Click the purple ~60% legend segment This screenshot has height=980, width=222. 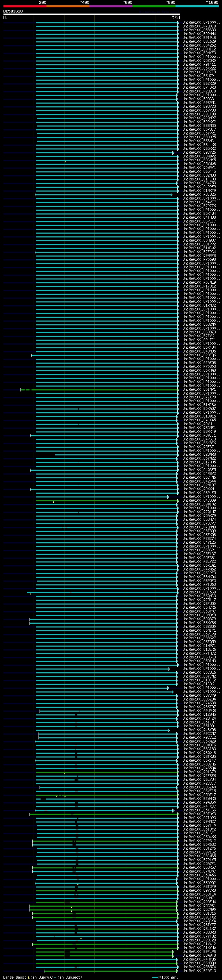coord(111,6)
